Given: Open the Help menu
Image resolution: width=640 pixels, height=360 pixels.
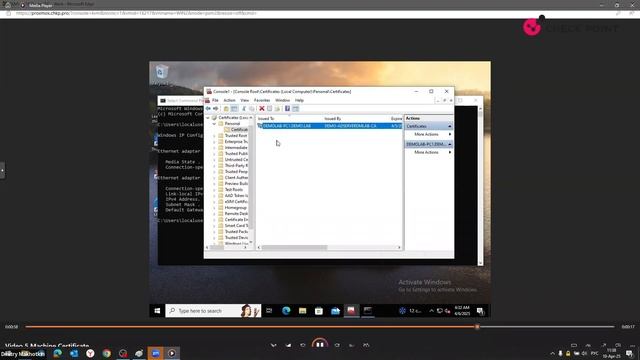Looking at the screenshot, I should (299, 100).
